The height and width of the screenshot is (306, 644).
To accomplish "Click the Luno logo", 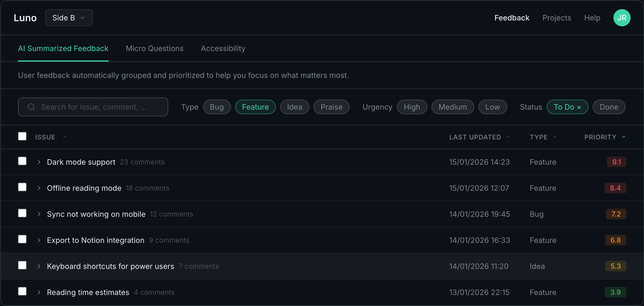I will point(25,18).
